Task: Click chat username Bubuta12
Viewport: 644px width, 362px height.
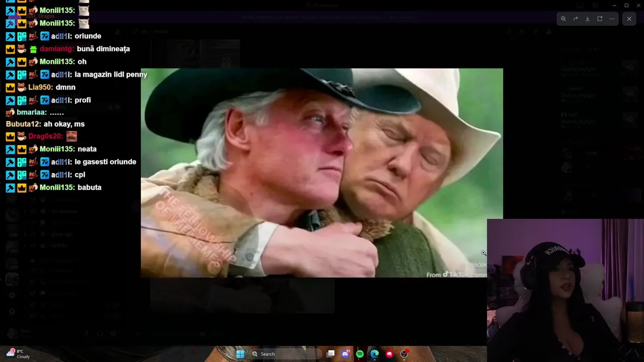Action: point(23,124)
